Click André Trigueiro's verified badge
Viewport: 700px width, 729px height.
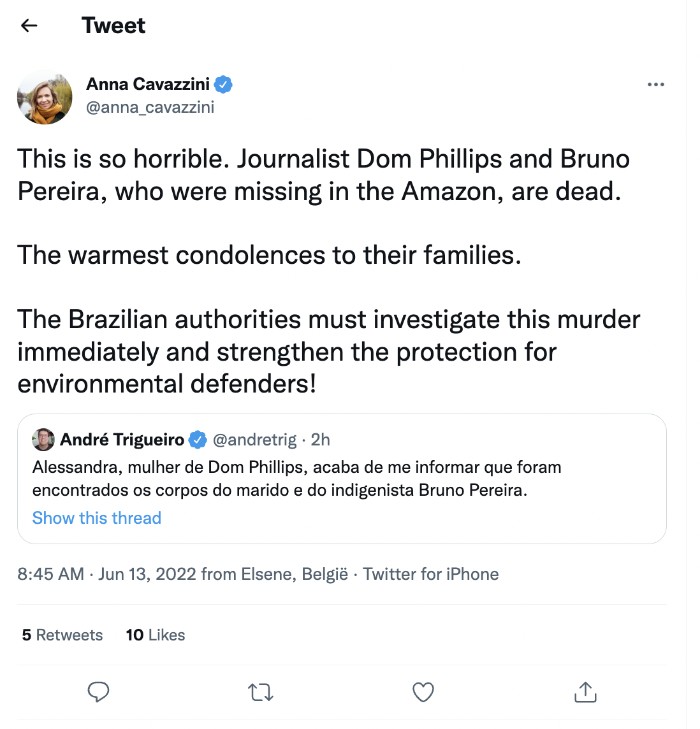point(198,440)
